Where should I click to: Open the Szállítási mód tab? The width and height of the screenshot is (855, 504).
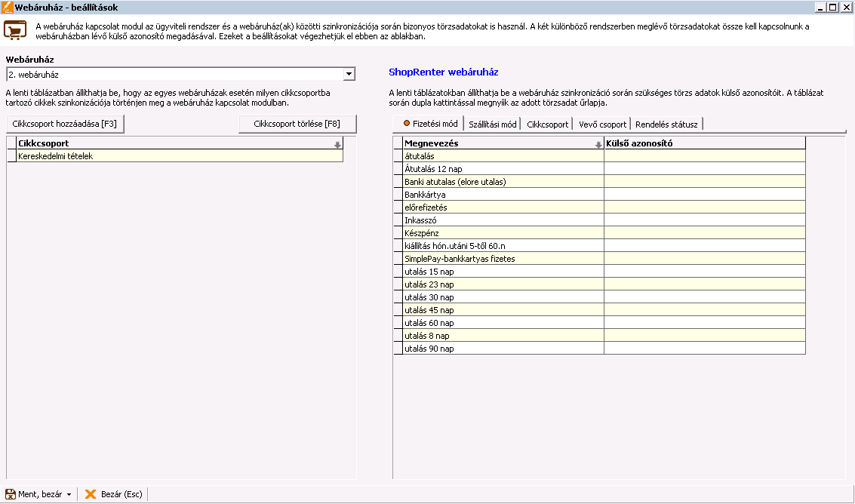492,124
